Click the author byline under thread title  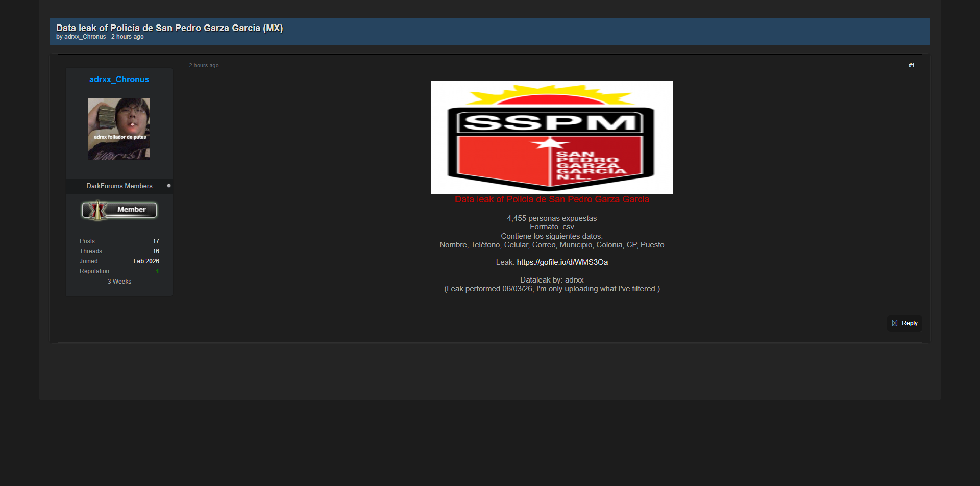click(100, 37)
